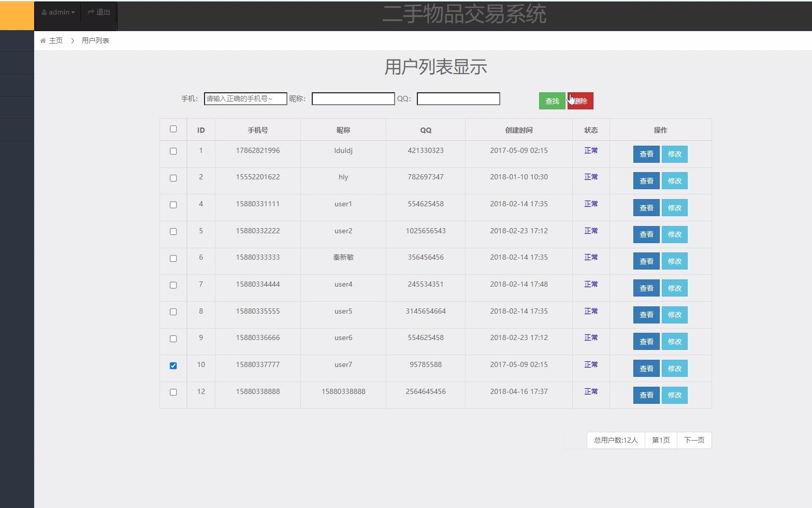Click 查看 for user5
The image size is (812, 508).
646,315
